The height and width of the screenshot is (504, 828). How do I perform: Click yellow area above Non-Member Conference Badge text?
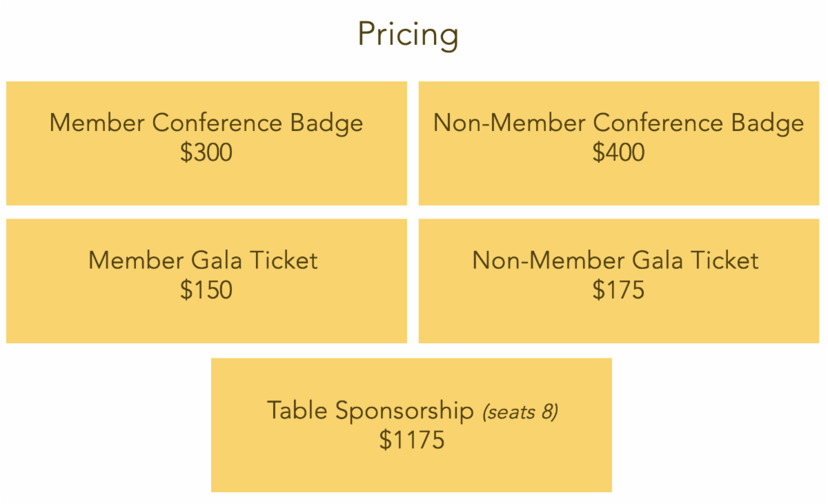click(x=618, y=95)
